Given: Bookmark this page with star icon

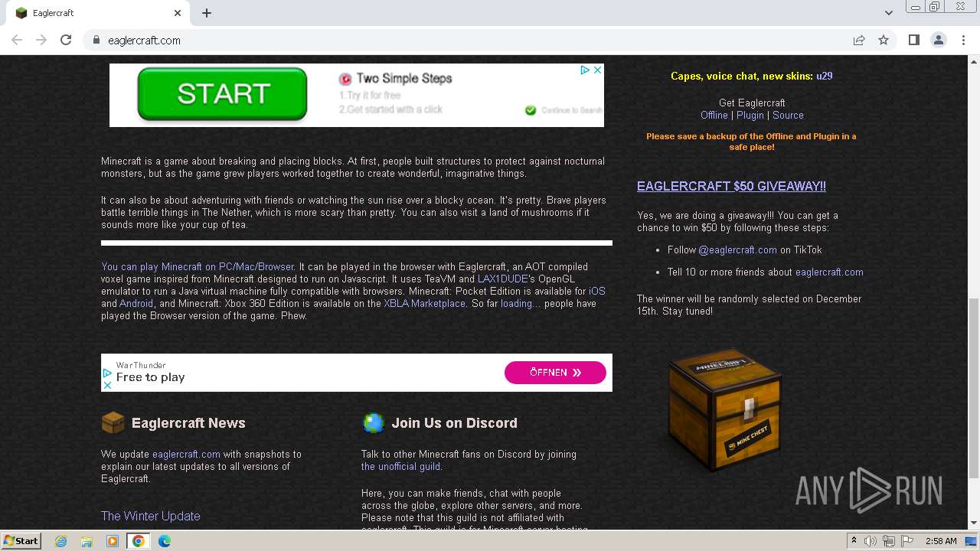Looking at the screenshot, I should pos(884,40).
